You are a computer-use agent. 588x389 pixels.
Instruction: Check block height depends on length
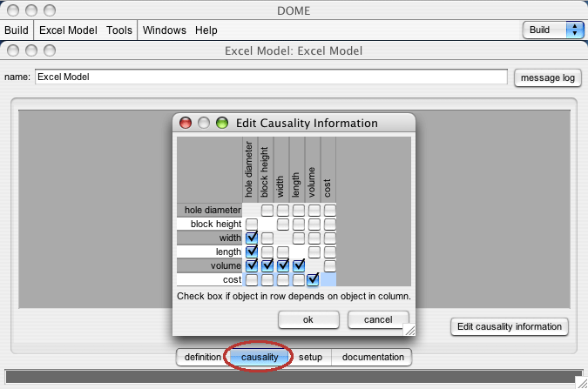299,225
